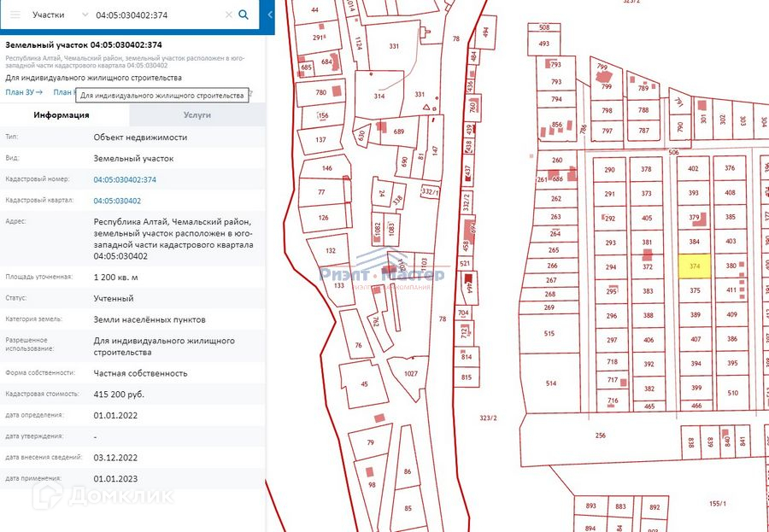
Task: Open cadastral quarter link 04:05:030402
Action: 117,201
